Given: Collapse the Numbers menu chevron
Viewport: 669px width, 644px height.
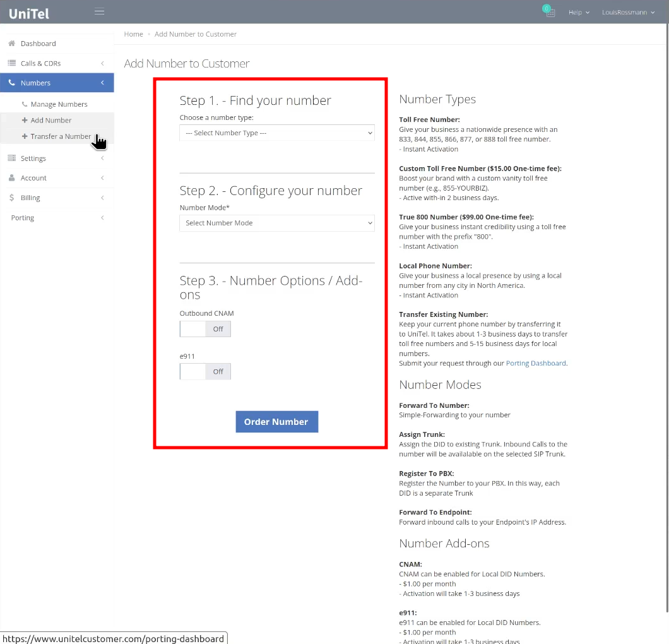Looking at the screenshot, I should (102, 83).
